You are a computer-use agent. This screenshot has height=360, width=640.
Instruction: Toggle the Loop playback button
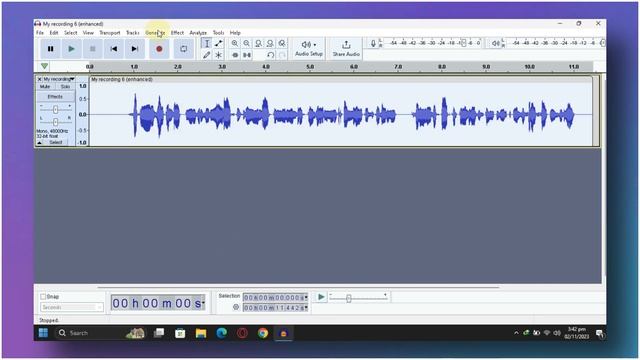tap(184, 49)
